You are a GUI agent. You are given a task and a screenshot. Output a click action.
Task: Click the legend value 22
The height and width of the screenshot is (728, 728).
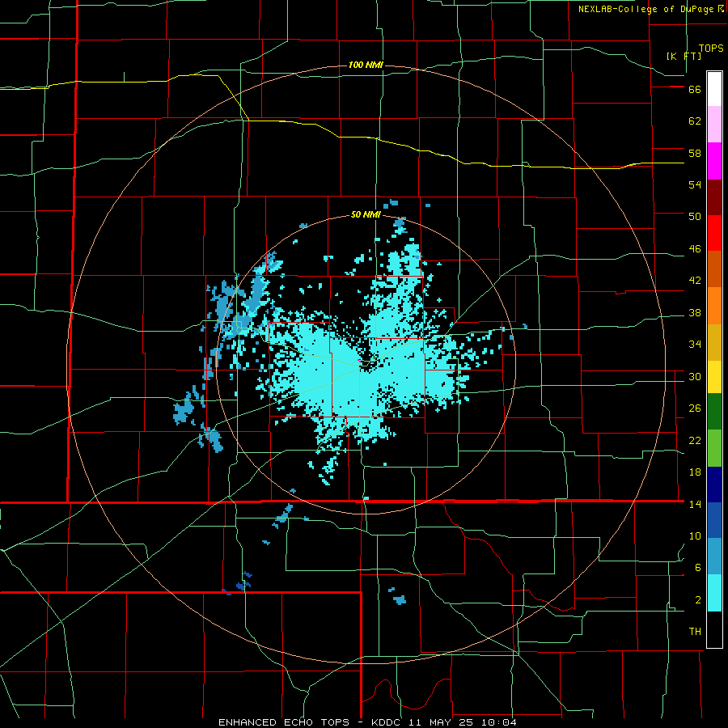click(695, 440)
